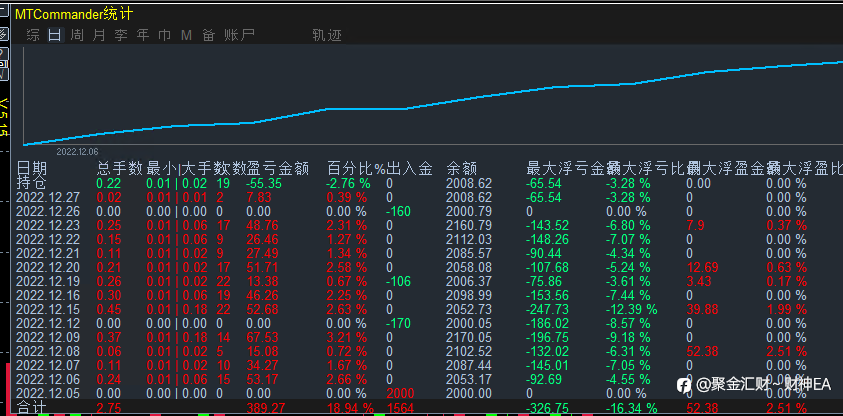The image size is (843, 416).
Task: Select the 2022.12.12 date row
Action: (48, 323)
